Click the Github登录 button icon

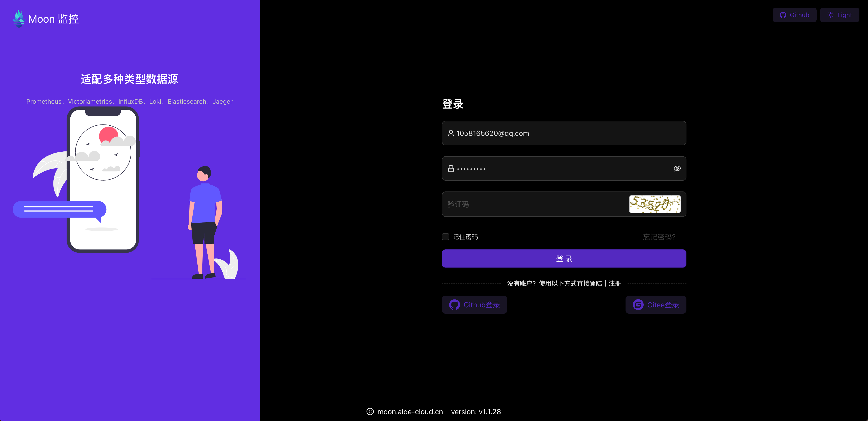(x=454, y=304)
